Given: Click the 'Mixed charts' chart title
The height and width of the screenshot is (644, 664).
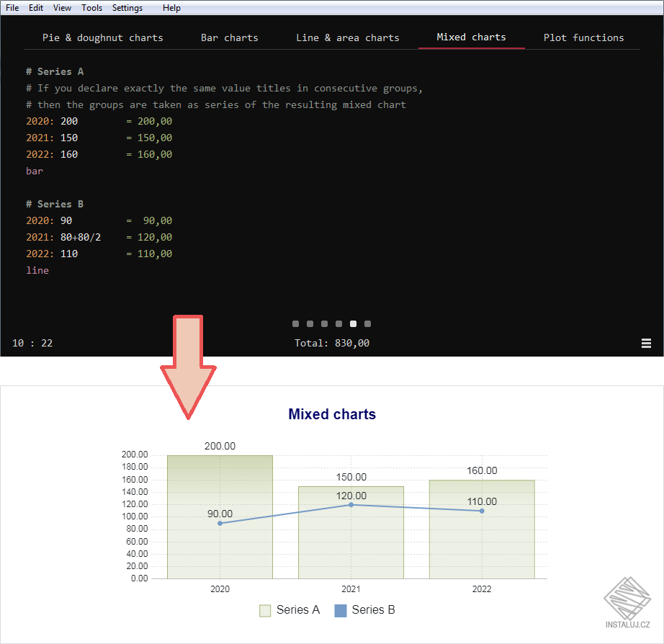Looking at the screenshot, I should coord(332,414).
